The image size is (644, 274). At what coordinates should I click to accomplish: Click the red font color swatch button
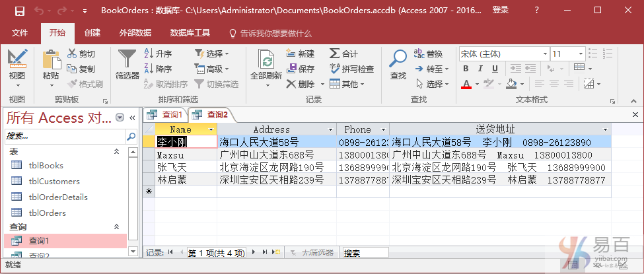[x=466, y=85]
